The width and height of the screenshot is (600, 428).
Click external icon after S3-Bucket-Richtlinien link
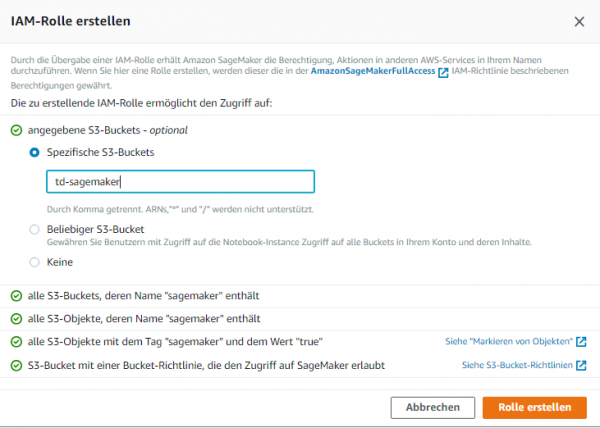click(x=581, y=366)
